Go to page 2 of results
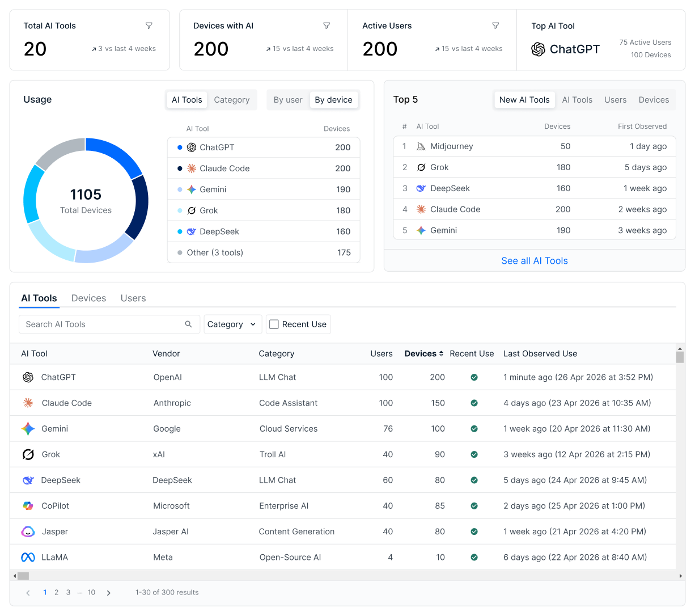The image size is (695, 616). click(x=56, y=592)
